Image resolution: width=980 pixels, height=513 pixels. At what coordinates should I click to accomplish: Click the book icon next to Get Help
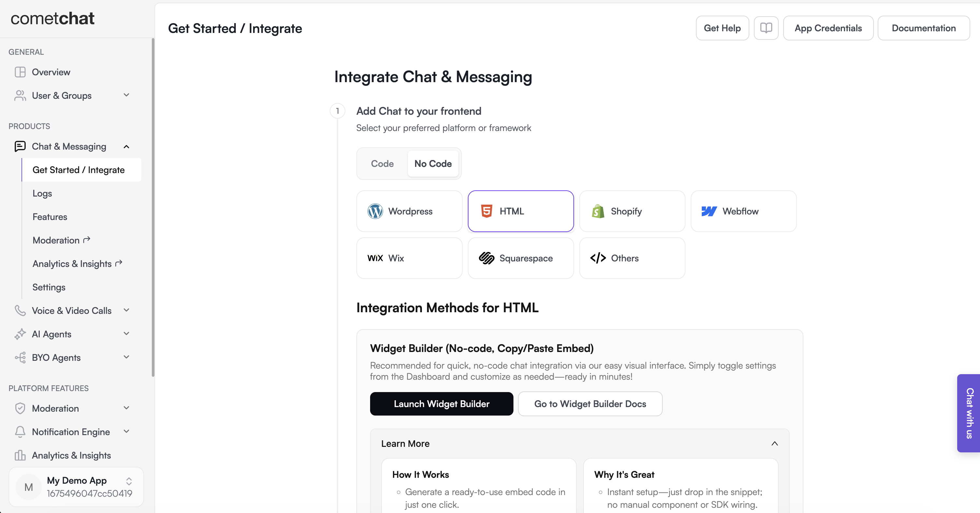(766, 28)
